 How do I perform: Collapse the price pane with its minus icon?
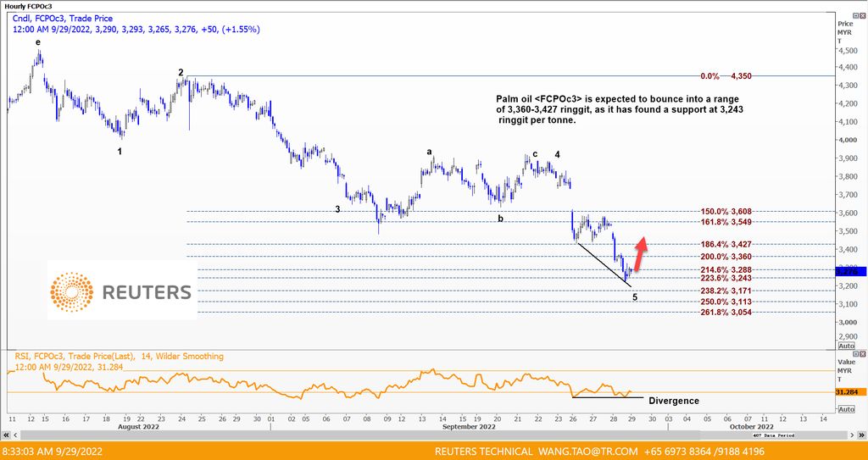coord(856,15)
